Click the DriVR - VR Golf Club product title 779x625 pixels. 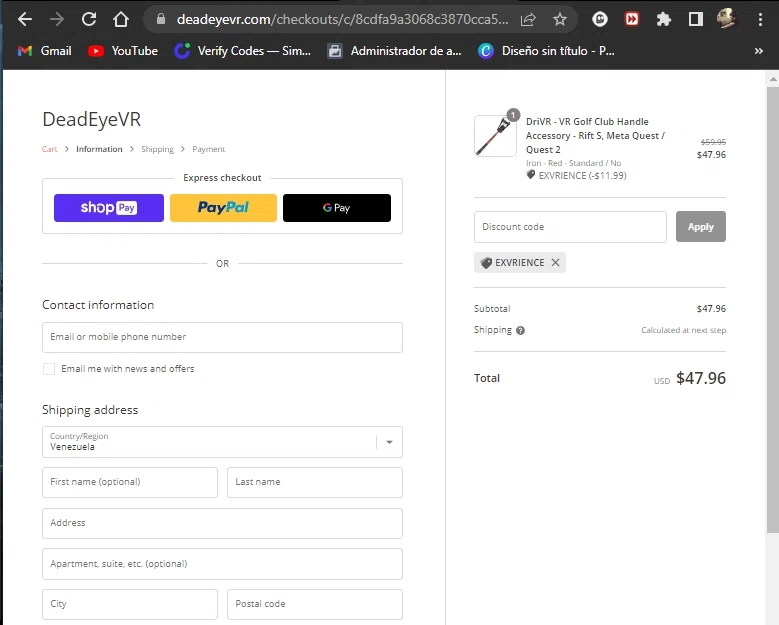(x=595, y=136)
